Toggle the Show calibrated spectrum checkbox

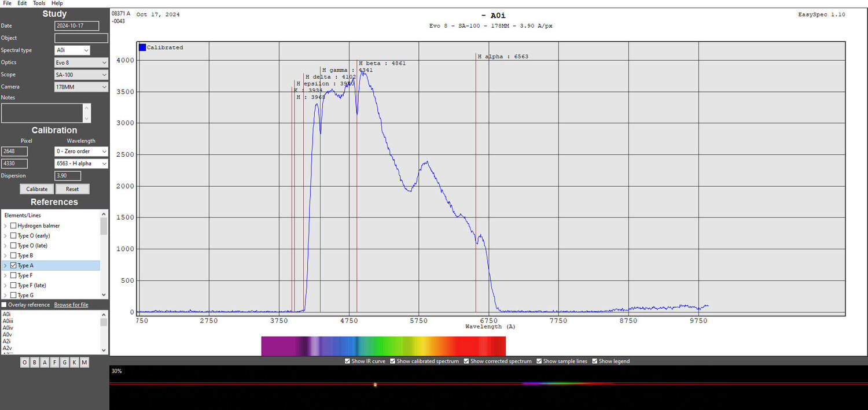[392, 361]
